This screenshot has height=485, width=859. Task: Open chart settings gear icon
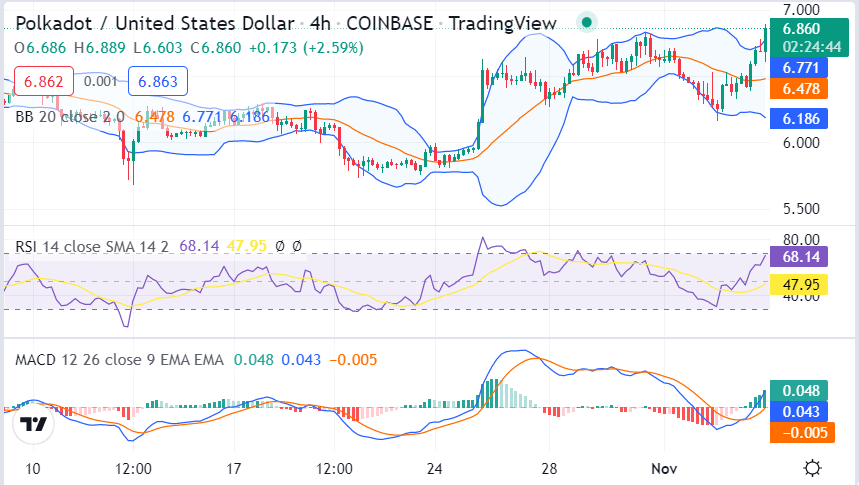[x=812, y=468]
